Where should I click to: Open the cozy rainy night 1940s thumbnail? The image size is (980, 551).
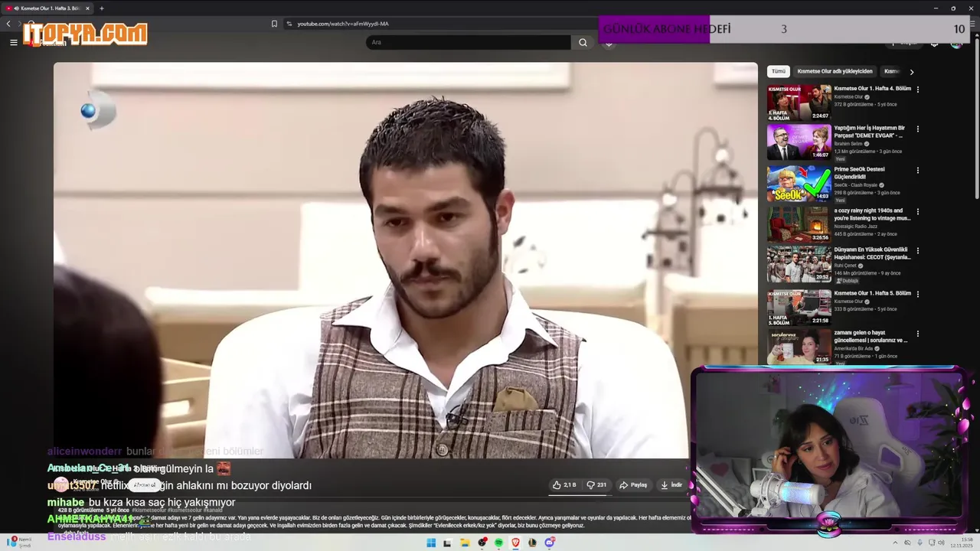click(799, 224)
